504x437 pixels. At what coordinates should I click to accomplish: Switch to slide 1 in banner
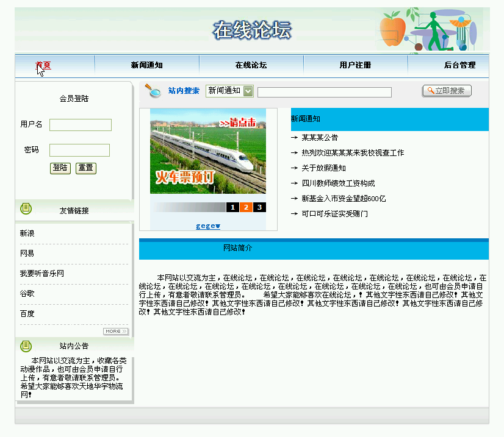tap(232, 207)
